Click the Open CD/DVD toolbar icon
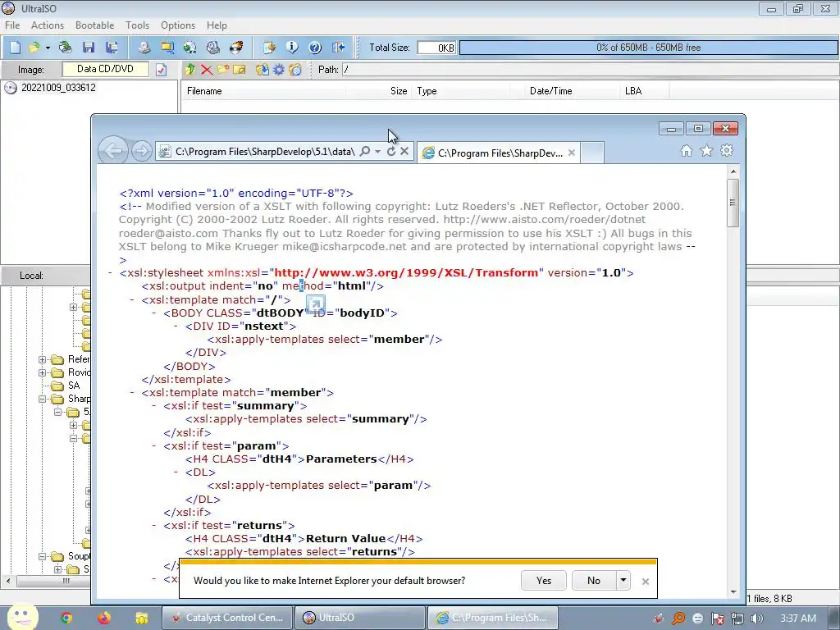Viewport: 840px width, 630px height. click(66, 48)
